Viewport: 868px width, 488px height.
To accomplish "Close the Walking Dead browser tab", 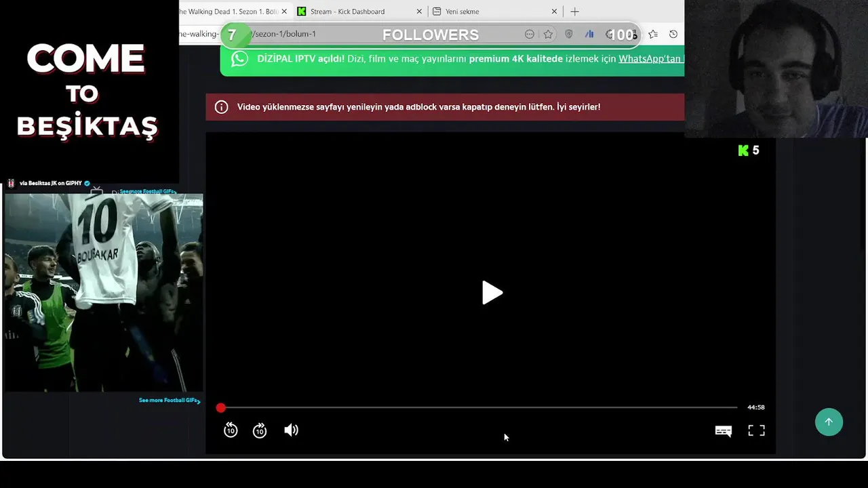I will [x=284, y=12].
